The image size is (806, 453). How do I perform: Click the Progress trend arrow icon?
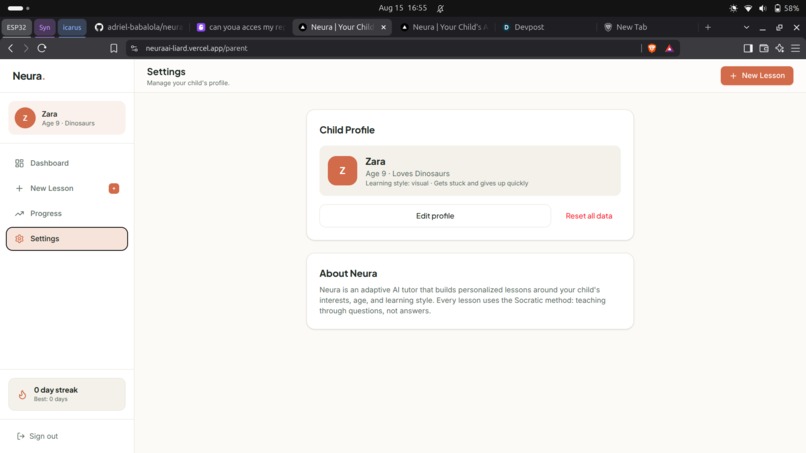point(20,213)
